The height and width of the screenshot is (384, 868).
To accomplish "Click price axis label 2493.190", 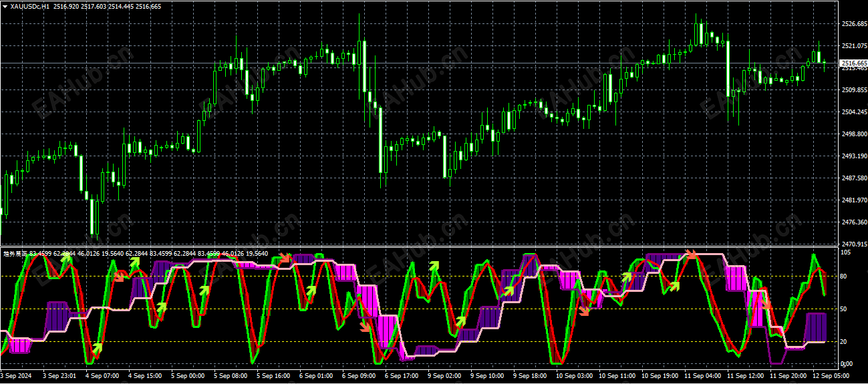I will pyautogui.click(x=853, y=156).
